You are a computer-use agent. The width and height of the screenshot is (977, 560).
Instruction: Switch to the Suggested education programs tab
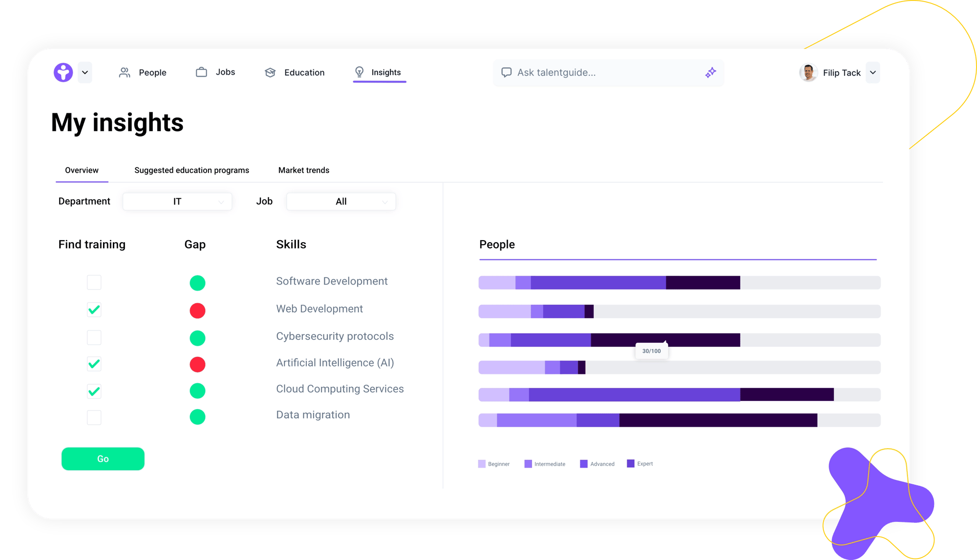click(x=190, y=170)
